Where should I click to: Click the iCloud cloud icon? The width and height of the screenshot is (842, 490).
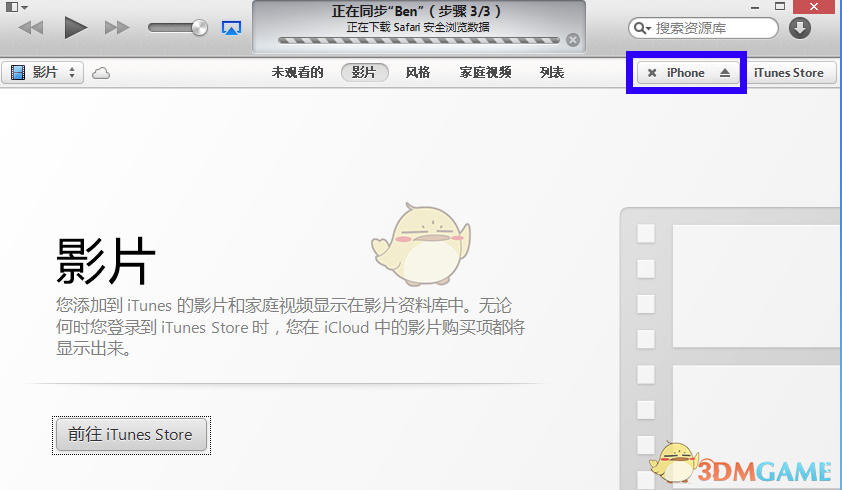[101, 73]
